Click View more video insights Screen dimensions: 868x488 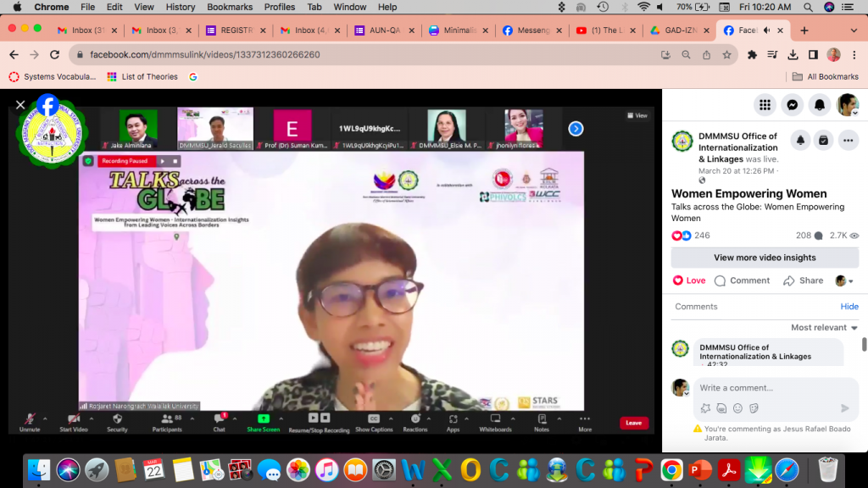[765, 258]
